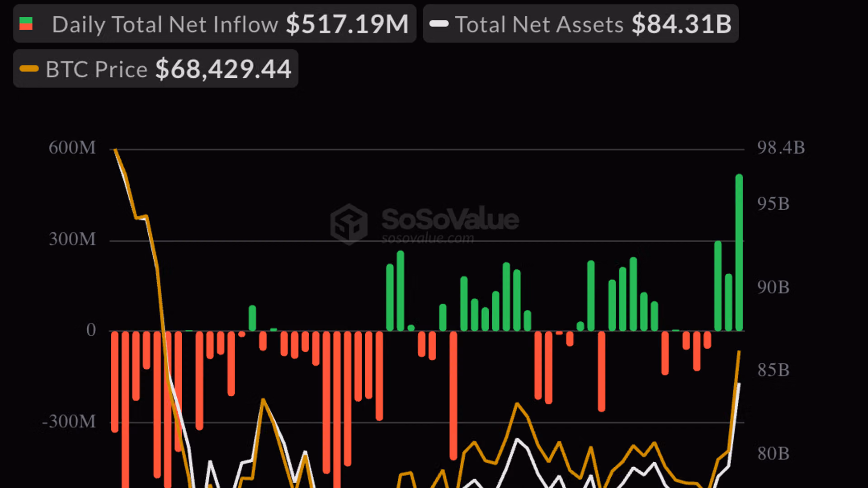Click the orange BTC Price swatch
This screenshot has width=868, height=488.
[x=29, y=69]
